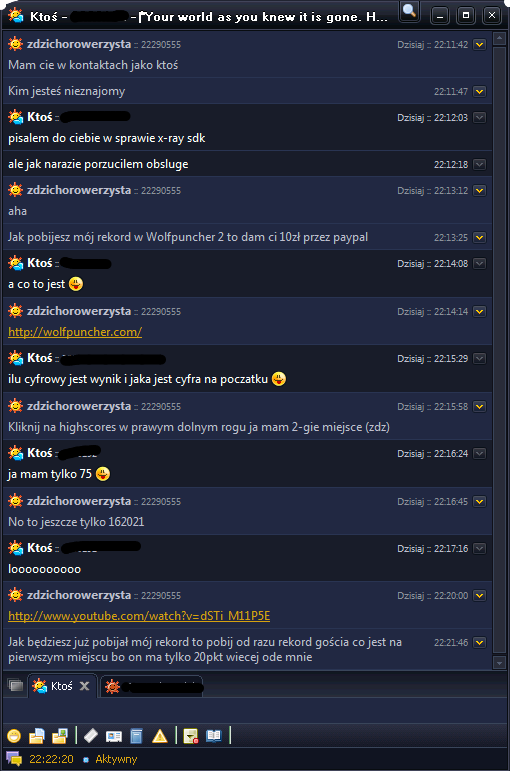
Task: Click the search magnifier in title bar
Action: point(409,11)
